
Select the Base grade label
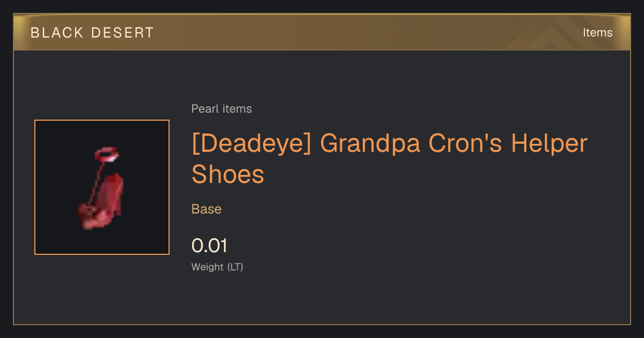tap(207, 209)
